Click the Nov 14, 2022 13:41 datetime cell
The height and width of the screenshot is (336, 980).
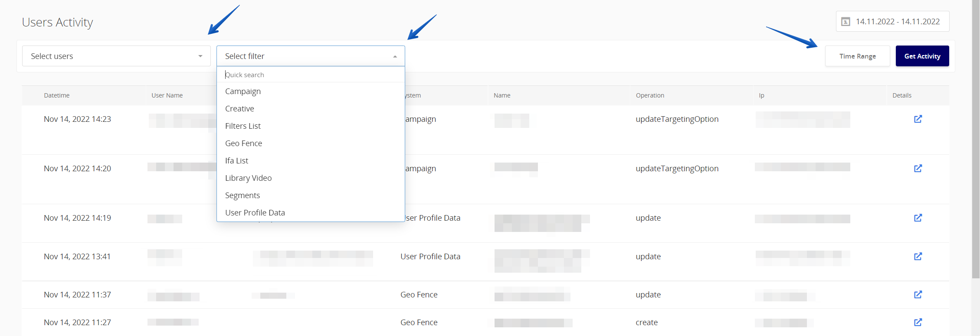point(77,256)
